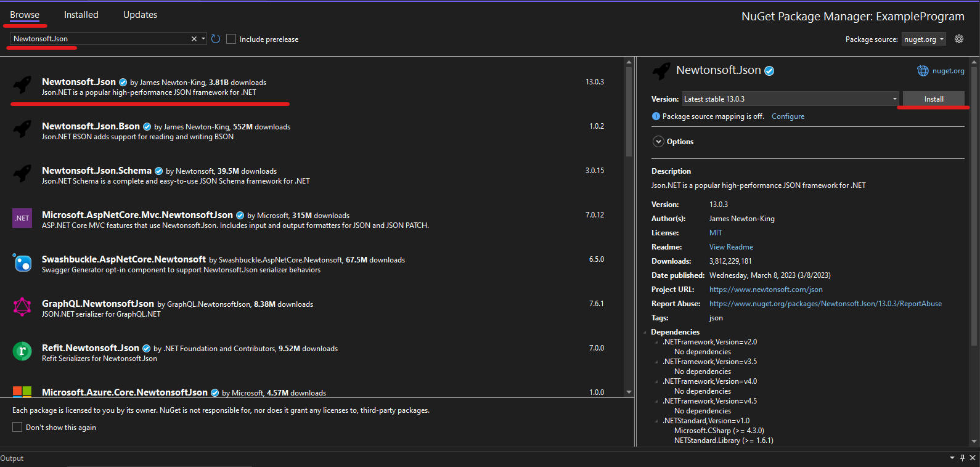Click the Microsoft.Azure.Core.NewtonsoftJson Microsoft logo icon

pos(22,392)
